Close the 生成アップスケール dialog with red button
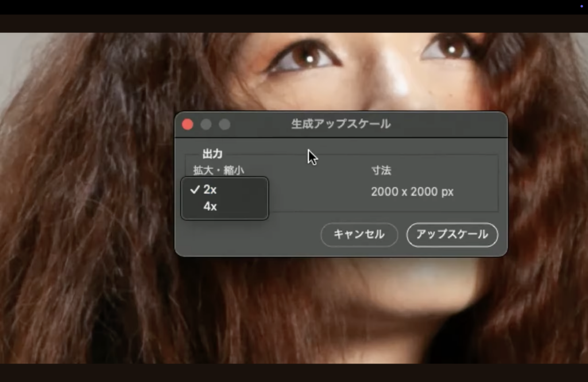588x382 pixels. click(x=188, y=124)
